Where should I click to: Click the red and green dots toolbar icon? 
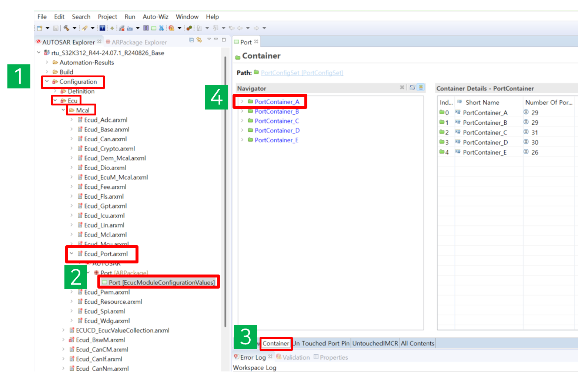(189, 28)
